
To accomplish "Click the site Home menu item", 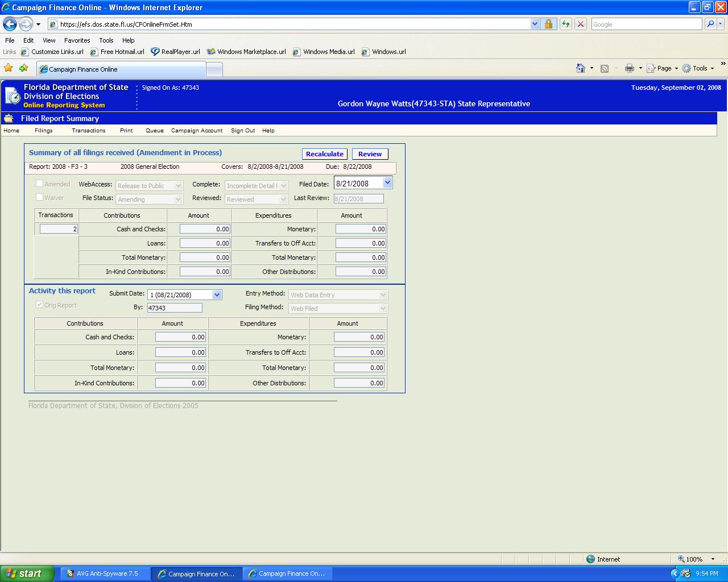I will coord(11,131).
